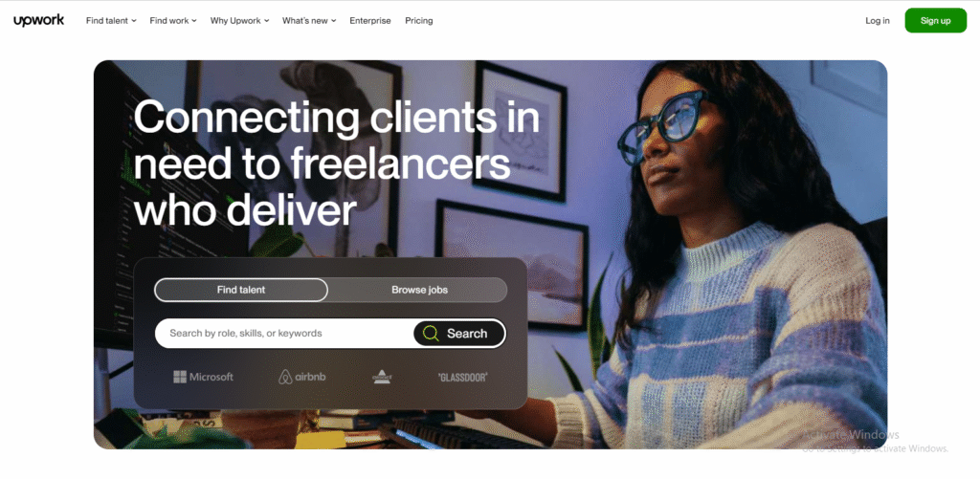Click the Log in link
Viewport: 980px width, 479px height.
[878, 21]
